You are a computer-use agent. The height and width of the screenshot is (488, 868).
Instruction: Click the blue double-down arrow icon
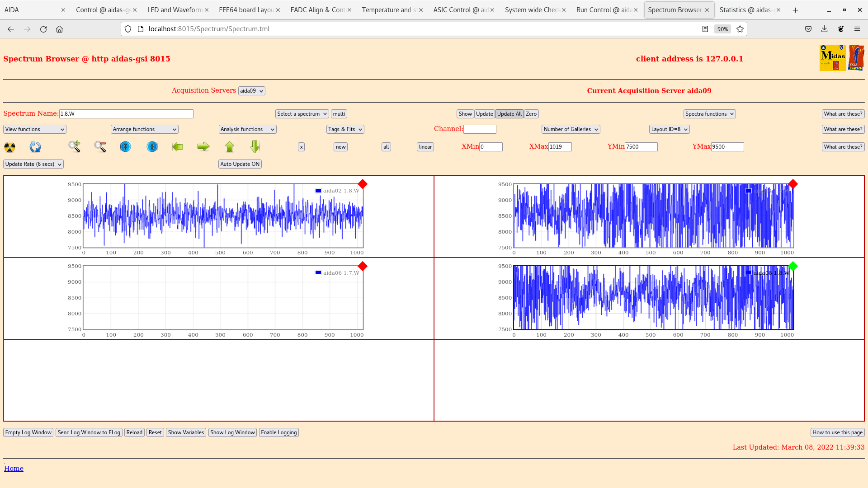125,146
